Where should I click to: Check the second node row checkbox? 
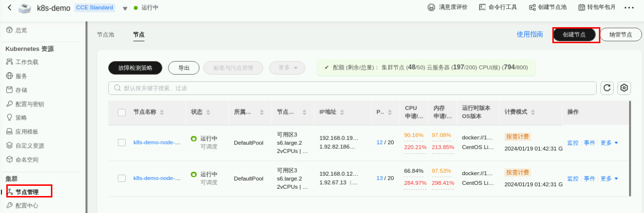tap(122, 178)
